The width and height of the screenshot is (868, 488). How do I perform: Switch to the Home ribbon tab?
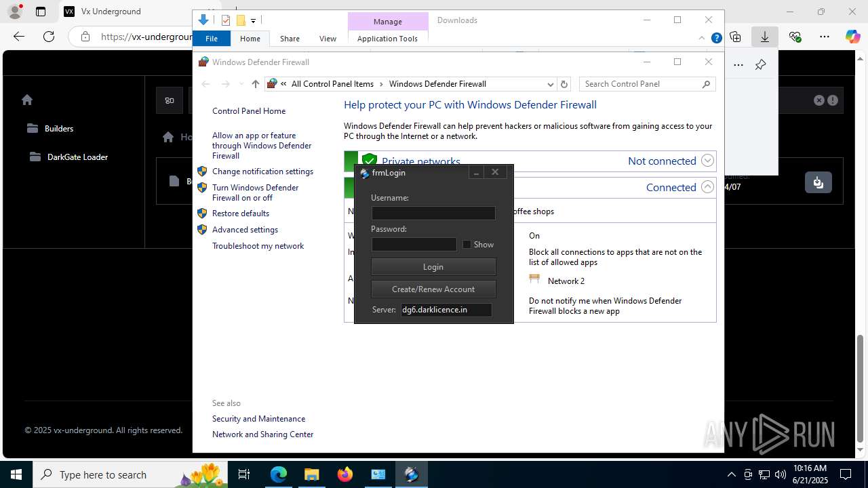pyautogui.click(x=250, y=39)
